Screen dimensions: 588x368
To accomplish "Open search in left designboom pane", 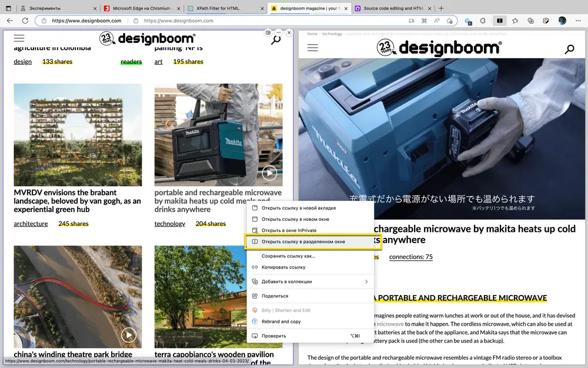I will pos(276,40).
